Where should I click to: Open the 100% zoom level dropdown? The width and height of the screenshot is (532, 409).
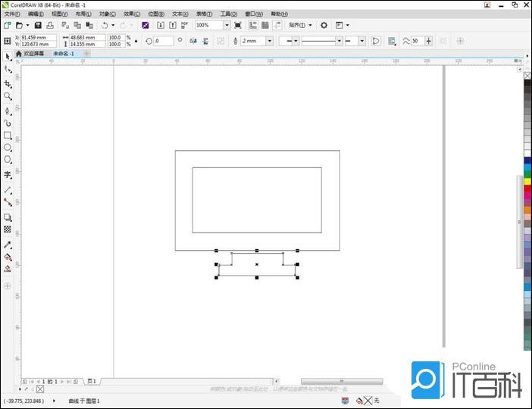[227, 25]
